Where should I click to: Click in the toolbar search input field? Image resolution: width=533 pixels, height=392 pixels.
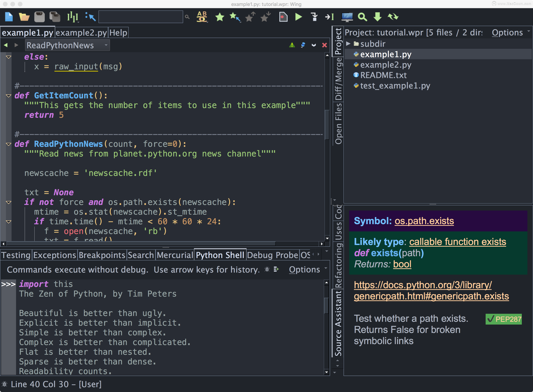click(141, 17)
